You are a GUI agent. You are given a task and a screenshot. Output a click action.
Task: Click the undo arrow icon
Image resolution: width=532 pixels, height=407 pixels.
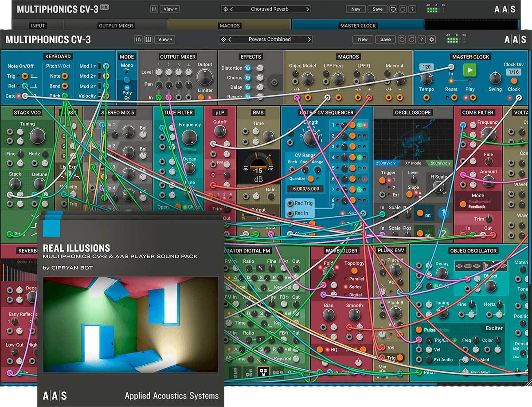(401, 40)
